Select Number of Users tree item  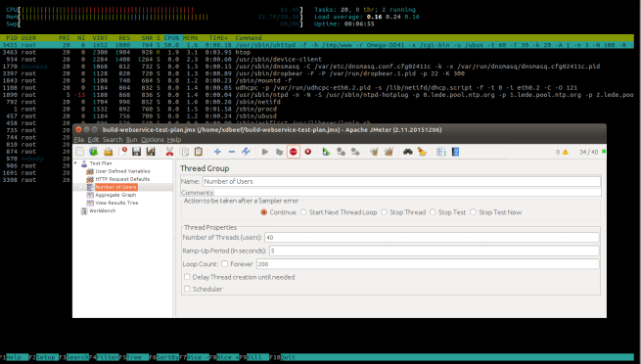(x=116, y=187)
